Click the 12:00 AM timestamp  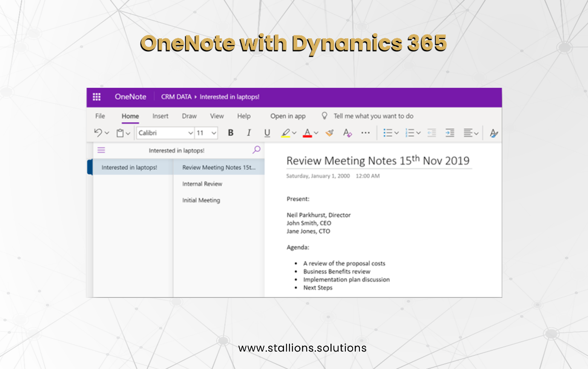point(368,176)
